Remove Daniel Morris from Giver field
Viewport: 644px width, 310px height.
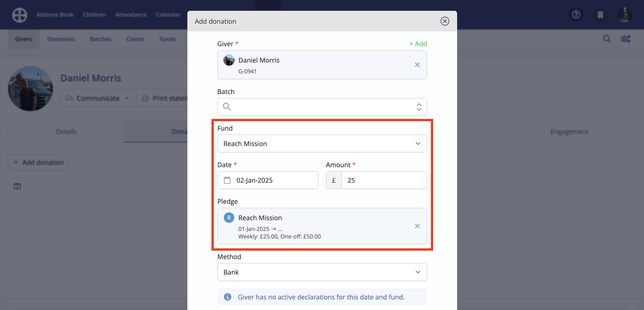click(417, 65)
